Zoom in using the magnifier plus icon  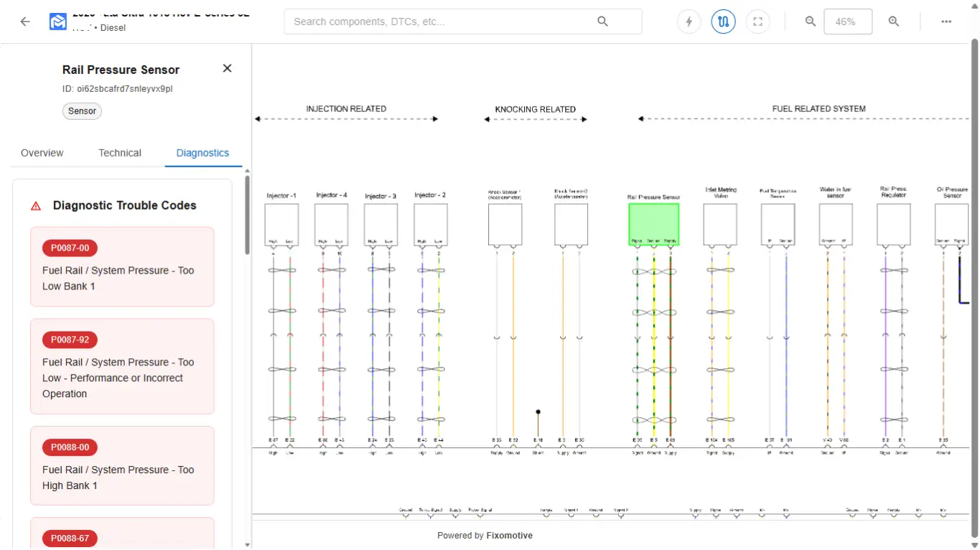pyautogui.click(x=894, y=21)
